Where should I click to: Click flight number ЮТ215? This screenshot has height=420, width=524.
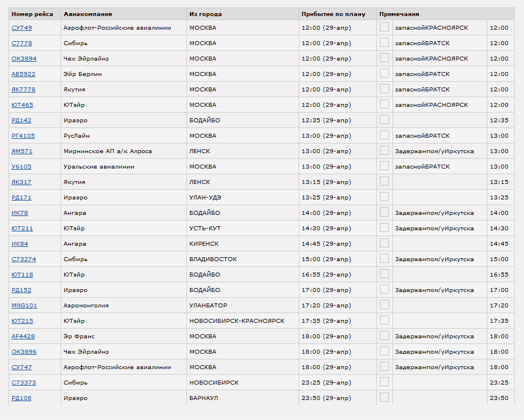pyautogui.click(x=22, y=321)
